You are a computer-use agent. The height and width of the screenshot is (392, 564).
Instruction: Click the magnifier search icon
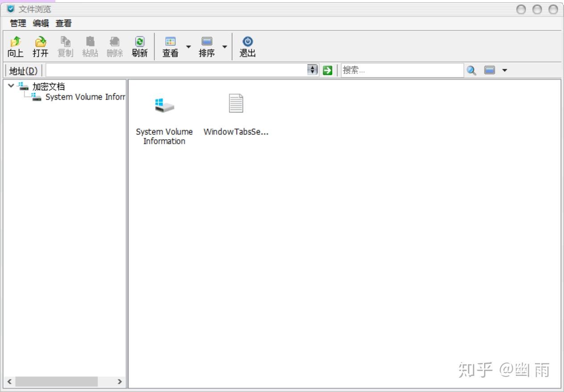point(472,70)
